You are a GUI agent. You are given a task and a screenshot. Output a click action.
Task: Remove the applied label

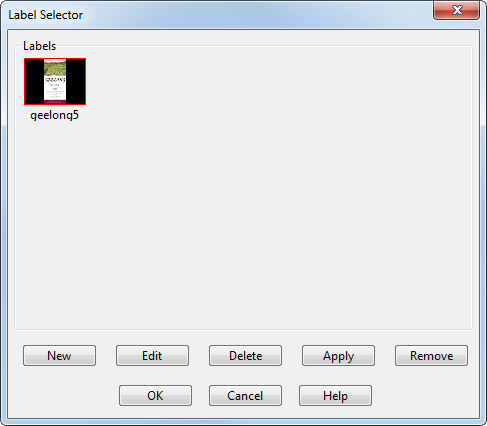(431, 356)
